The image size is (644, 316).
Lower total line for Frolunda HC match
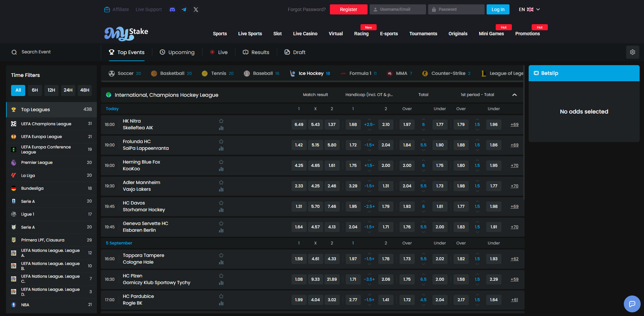(x=423, y=150)
